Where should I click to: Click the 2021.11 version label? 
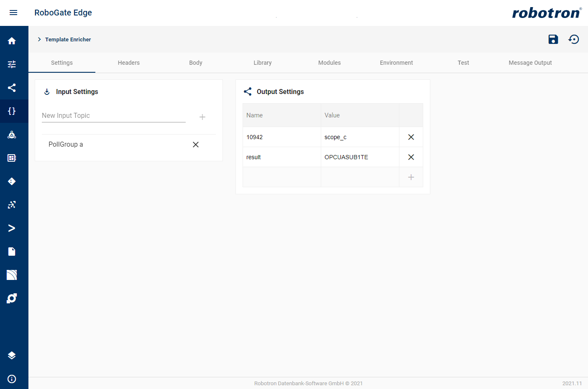pyautogui.click(x=572, y=383)
